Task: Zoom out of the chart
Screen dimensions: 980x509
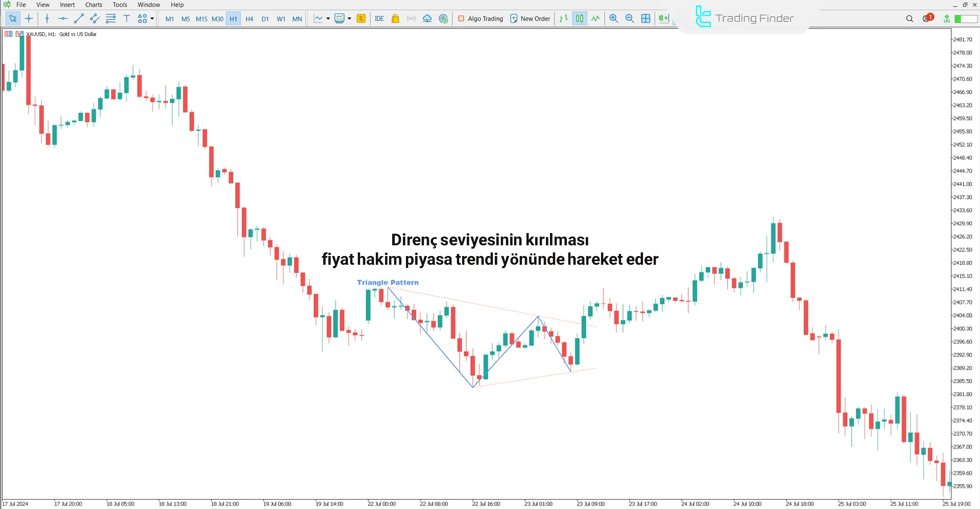Action: (x=629, y=18)
